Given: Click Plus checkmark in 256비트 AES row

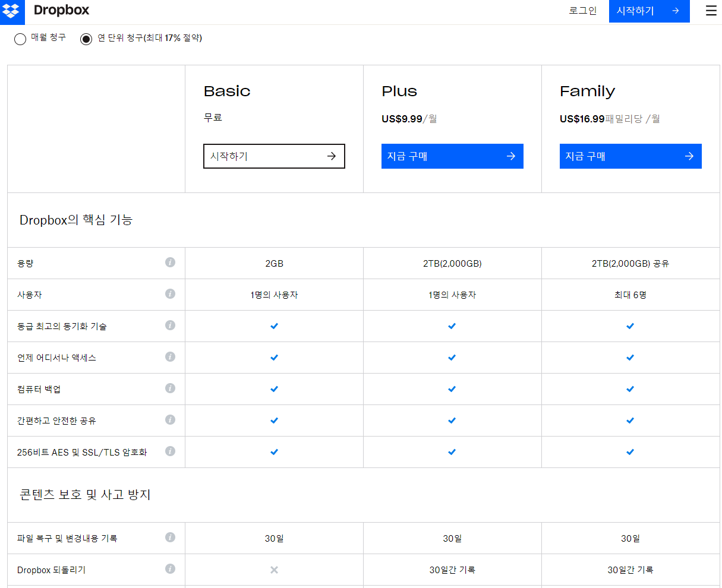Looking at the screenshot, I should tap(452, 452).
